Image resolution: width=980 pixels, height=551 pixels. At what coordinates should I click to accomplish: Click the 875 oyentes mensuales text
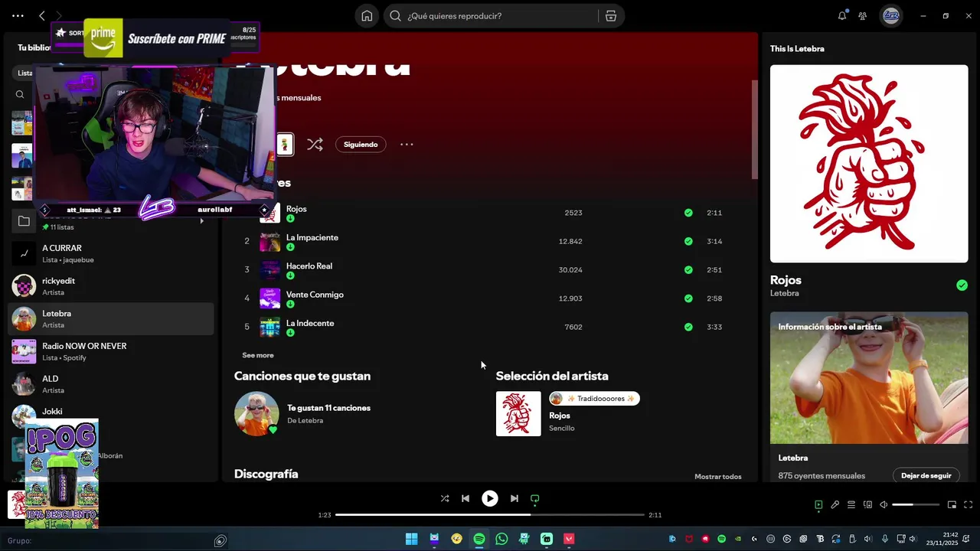[822, 476]
